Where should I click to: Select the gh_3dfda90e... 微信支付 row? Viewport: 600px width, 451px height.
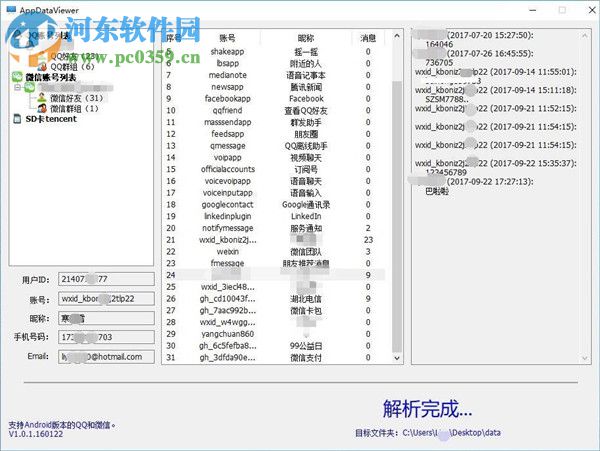[274, 358]
